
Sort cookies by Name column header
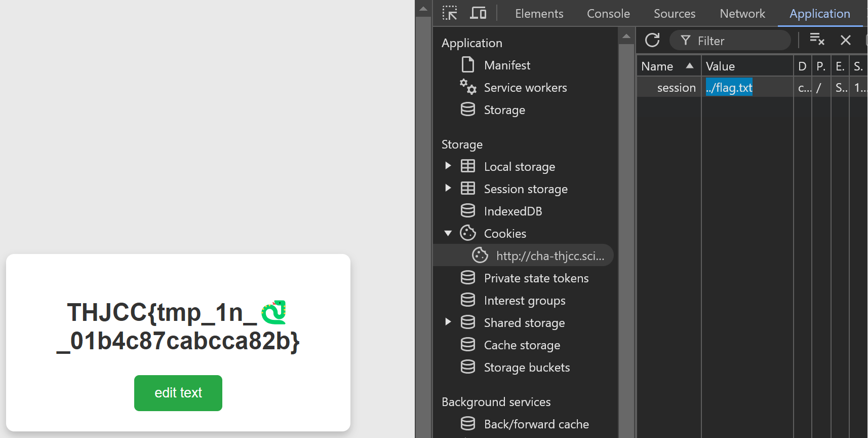pos(657,66)
